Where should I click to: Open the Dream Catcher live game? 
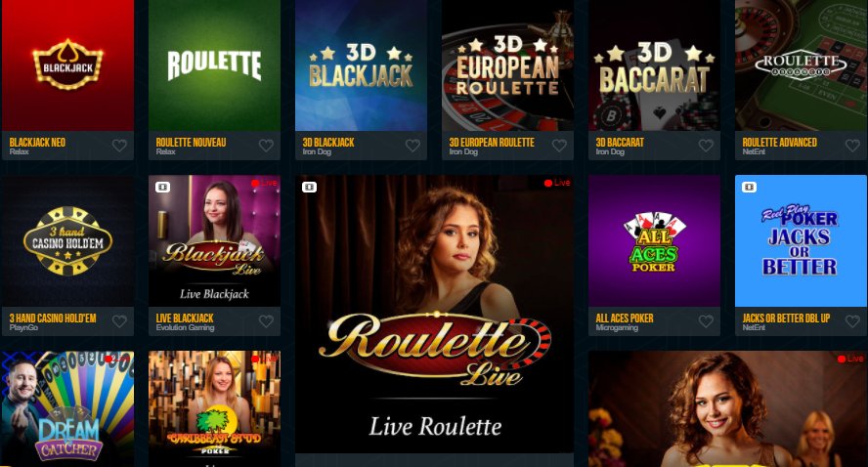coord(68,409)
